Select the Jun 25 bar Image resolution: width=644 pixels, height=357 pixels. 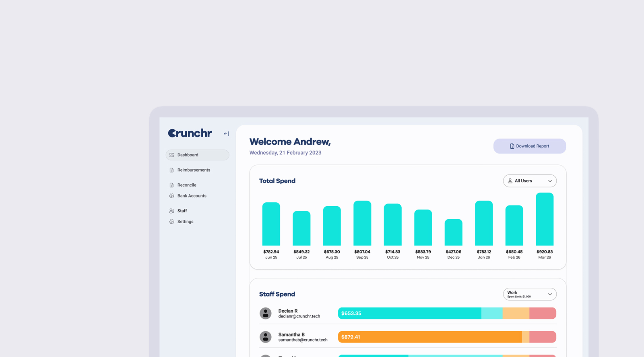271,224
